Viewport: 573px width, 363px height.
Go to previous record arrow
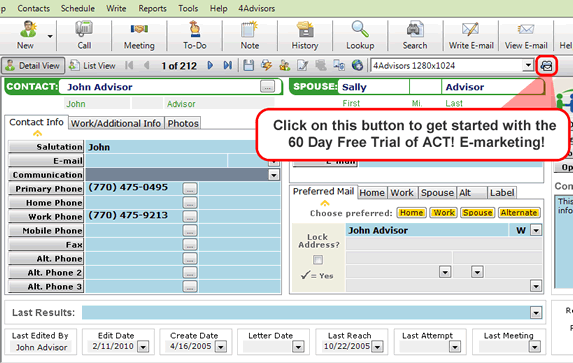click(147, 65)
